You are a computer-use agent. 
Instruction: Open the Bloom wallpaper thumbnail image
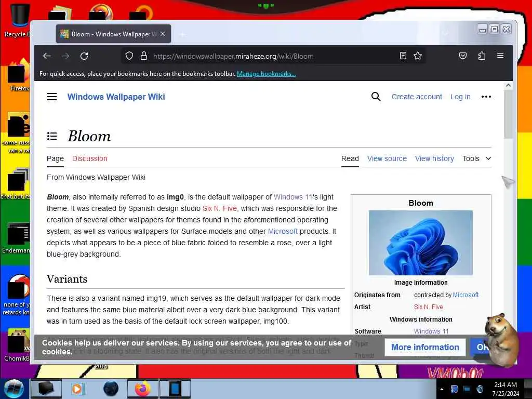420,243
